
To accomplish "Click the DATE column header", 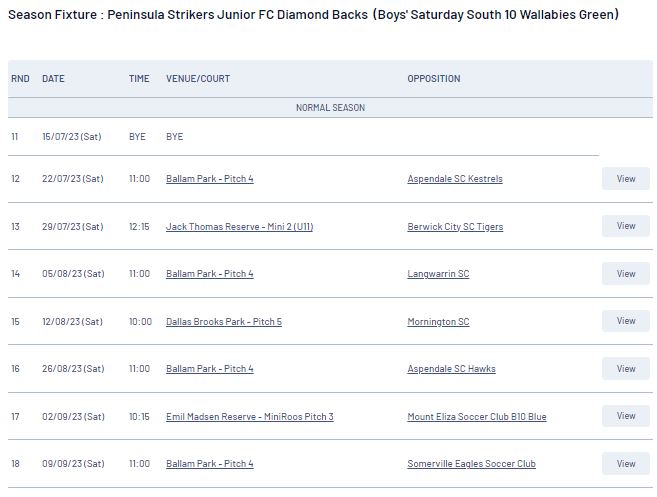I will point(53,78).
